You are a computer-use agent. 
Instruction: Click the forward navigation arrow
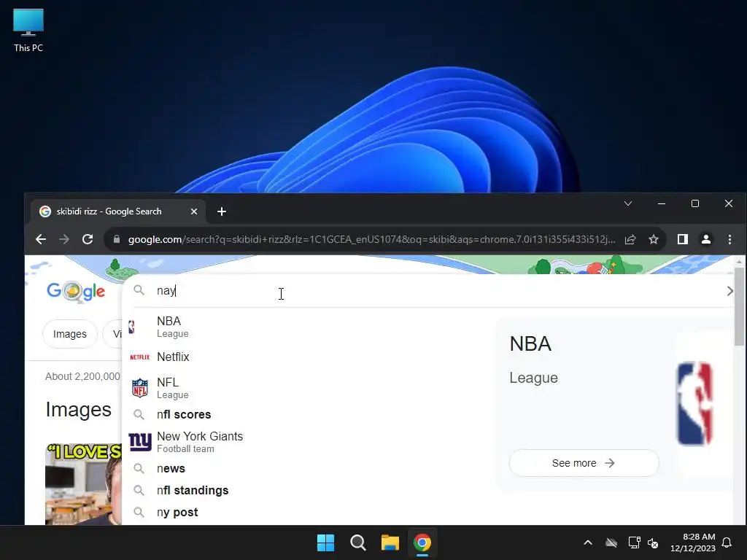point(64,239)
